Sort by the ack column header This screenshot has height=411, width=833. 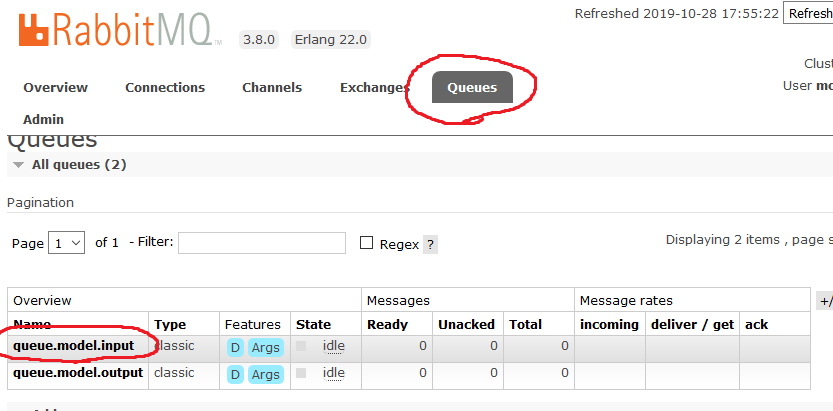point(756,324)
